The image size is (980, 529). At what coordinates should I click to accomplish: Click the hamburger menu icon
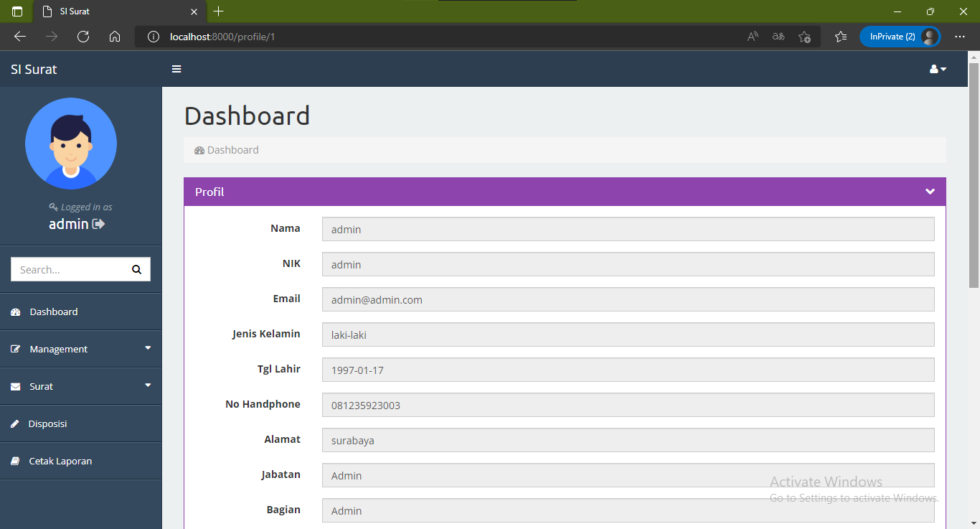point(176,69)
